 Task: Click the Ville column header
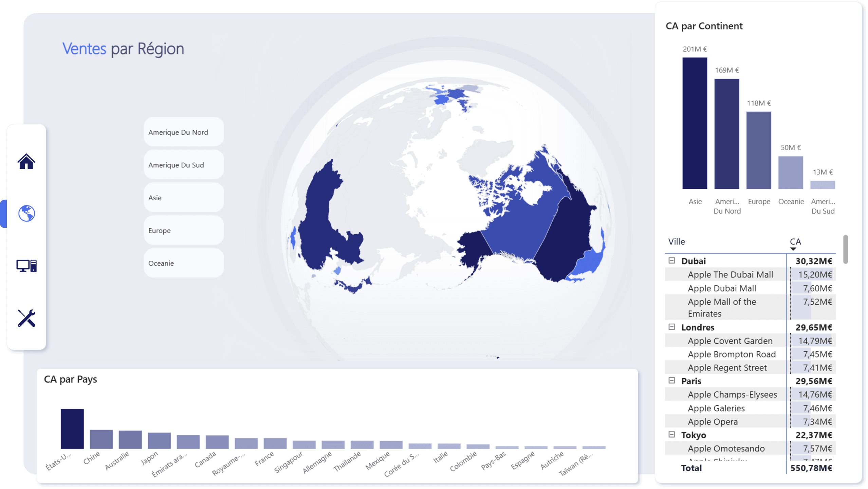click(677, 242)
